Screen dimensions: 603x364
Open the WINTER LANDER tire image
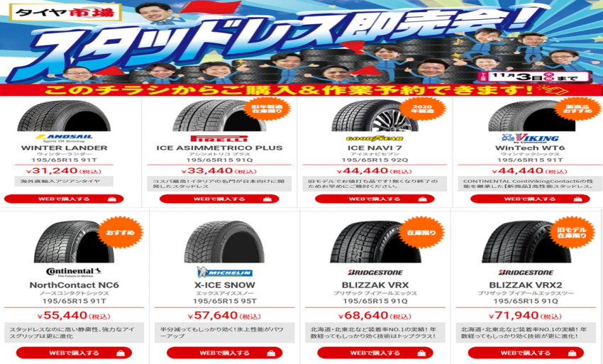point(64,116)
